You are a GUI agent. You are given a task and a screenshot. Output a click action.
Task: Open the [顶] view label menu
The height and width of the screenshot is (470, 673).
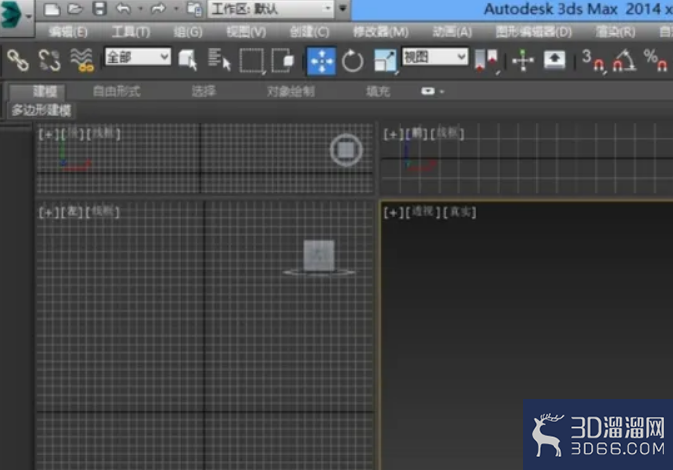click(x=73, y=134)
